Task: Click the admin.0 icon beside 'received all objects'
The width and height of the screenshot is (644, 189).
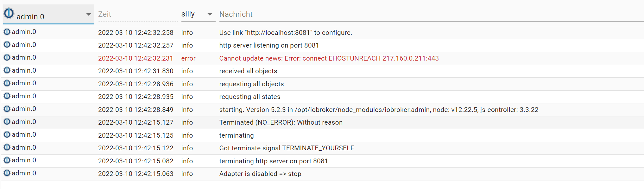Action: [7, 70]
